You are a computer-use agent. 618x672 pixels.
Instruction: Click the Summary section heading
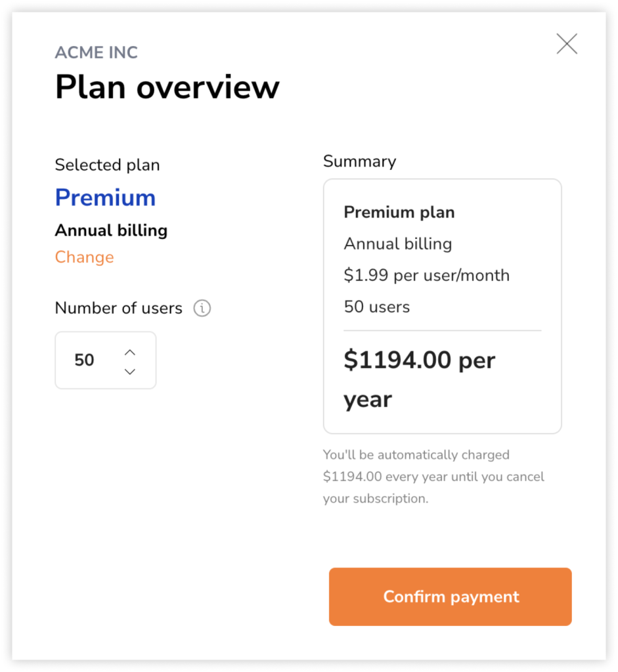[359, 161]
